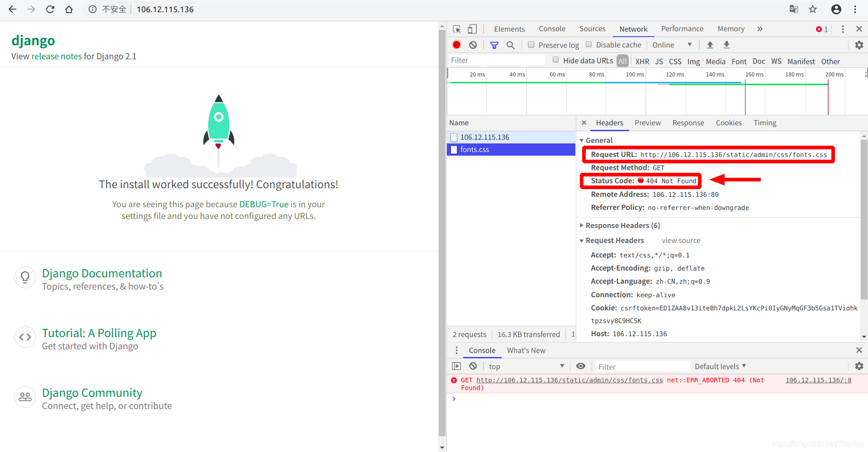Clear the console output
This screenshot has height=452, width=868.
473,366
